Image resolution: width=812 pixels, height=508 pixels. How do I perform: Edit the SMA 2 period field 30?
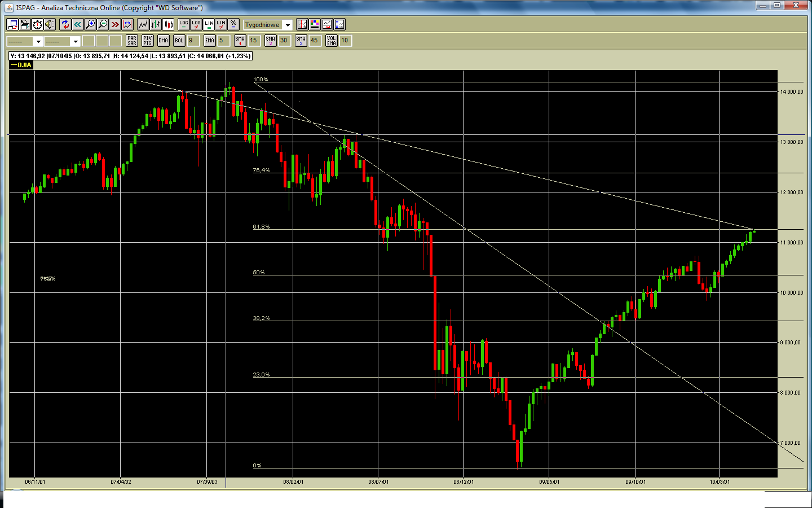pos(285,41)
